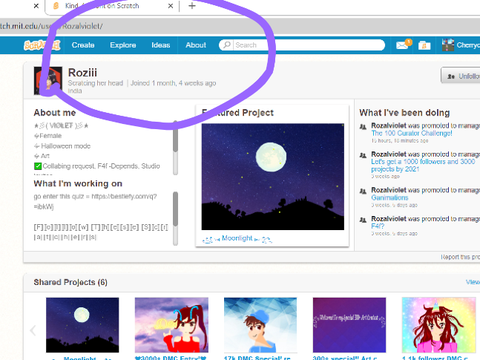Open the featured Moonlight project thumbnail

tap(273, 177)
